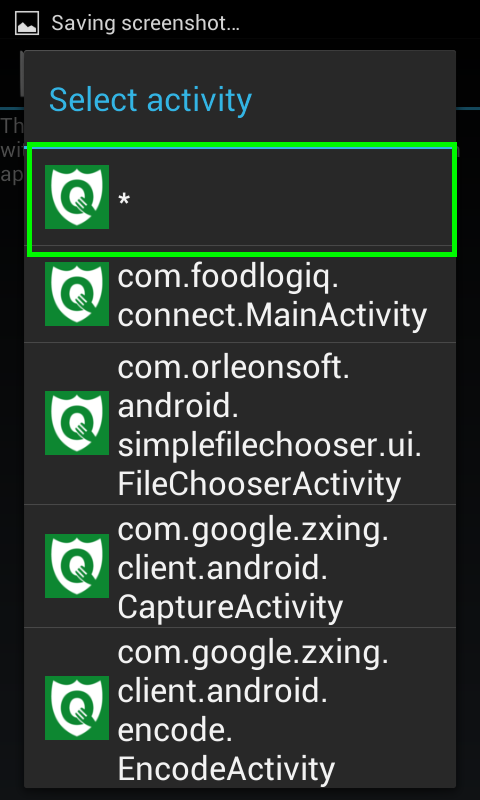Tap the shield icon beside the asterisk entry

point(77,197)
